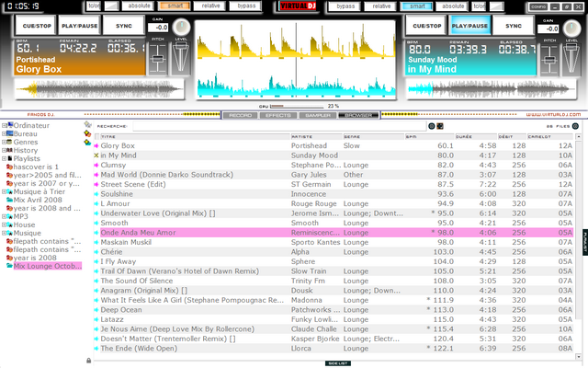Screen dimensions: 588x368
Task: Sort tracks by the BPM column header
Action: [x=429, y=137]
